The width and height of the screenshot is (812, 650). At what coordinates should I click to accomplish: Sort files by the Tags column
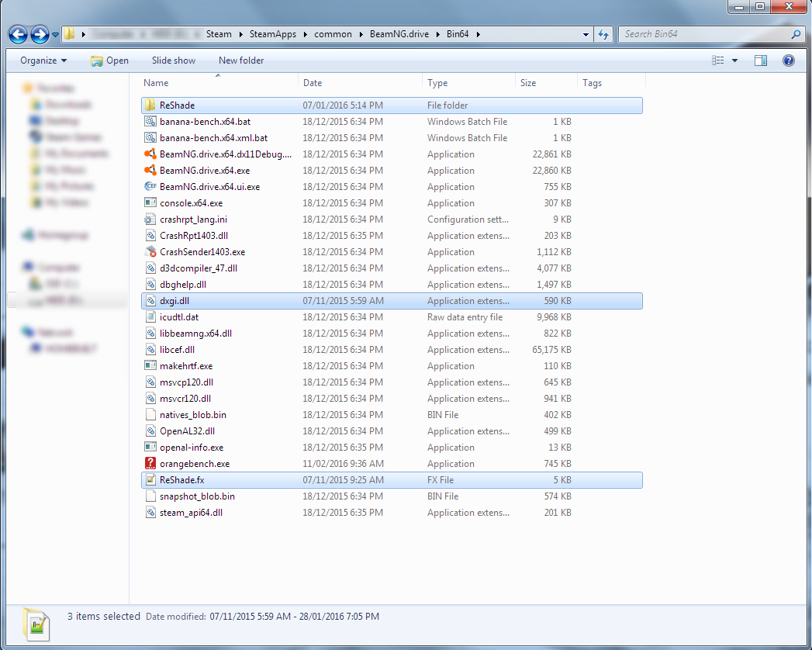[x=611, y=83]
